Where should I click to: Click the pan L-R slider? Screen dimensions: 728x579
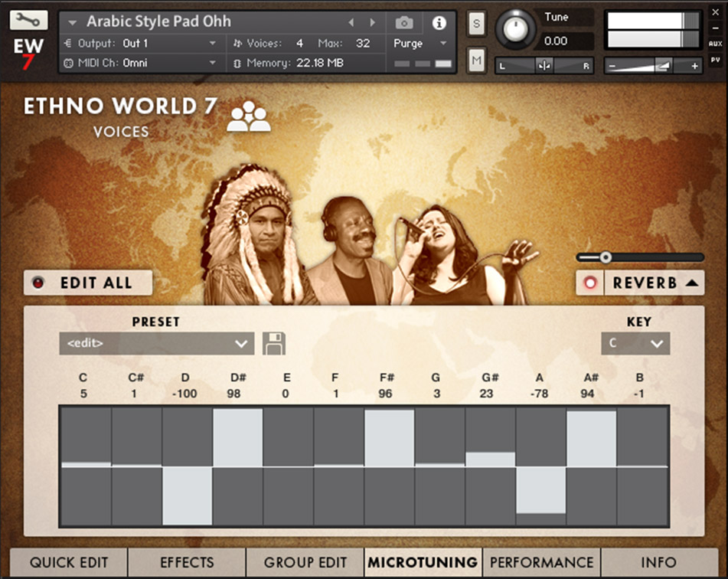(x=544, y=66)
